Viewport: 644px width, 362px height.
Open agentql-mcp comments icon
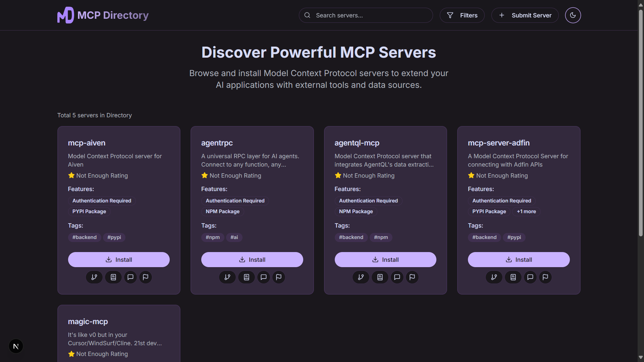(x=397, y=277)
